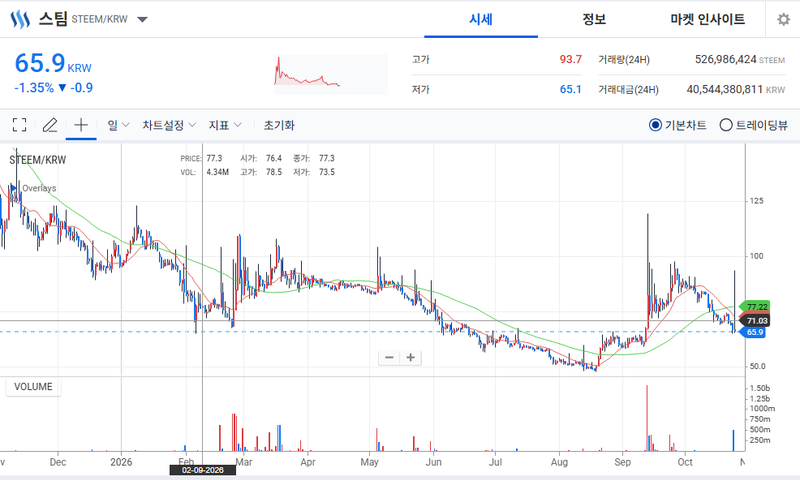Click the 750m volume axis label
Screen dimensions: 800x480
(x=760, y=419)
